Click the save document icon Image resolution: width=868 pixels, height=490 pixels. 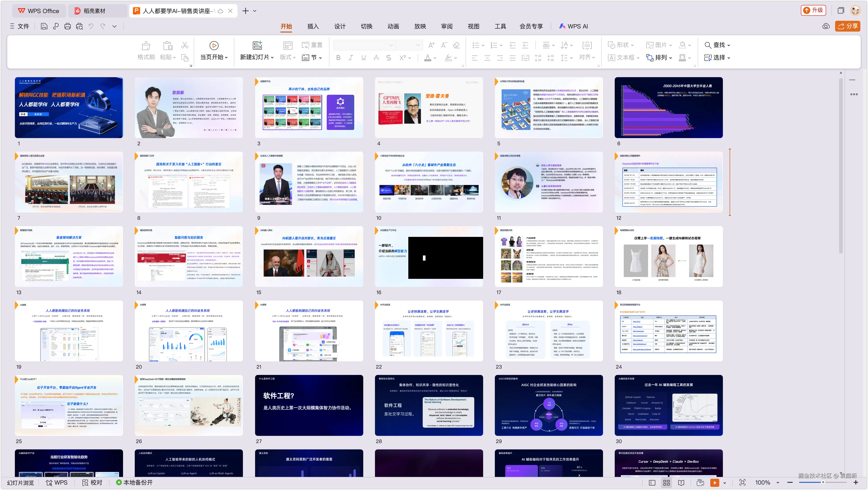[44, 26]
